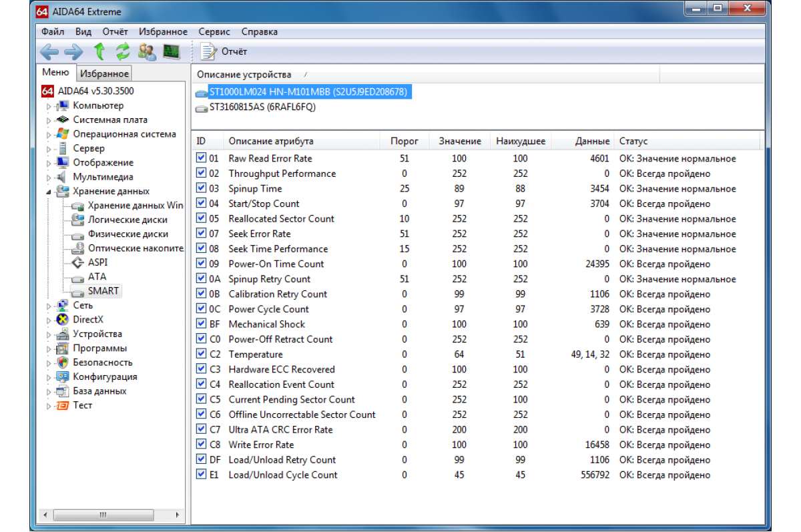Click the Back arrow toolbar icon
The width and height of the screenshot is (801, 532).
pos(49,51)
